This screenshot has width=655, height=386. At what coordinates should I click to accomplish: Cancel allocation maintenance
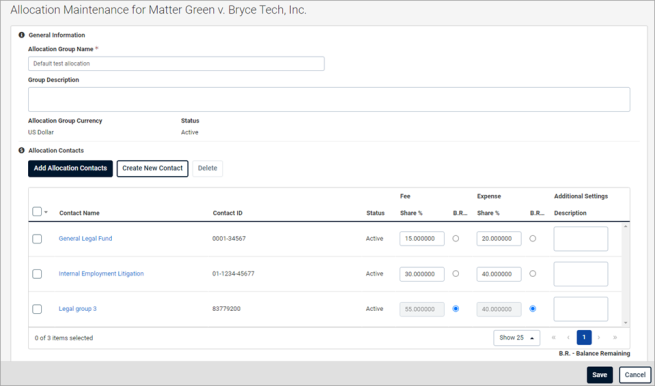(635, 375)
